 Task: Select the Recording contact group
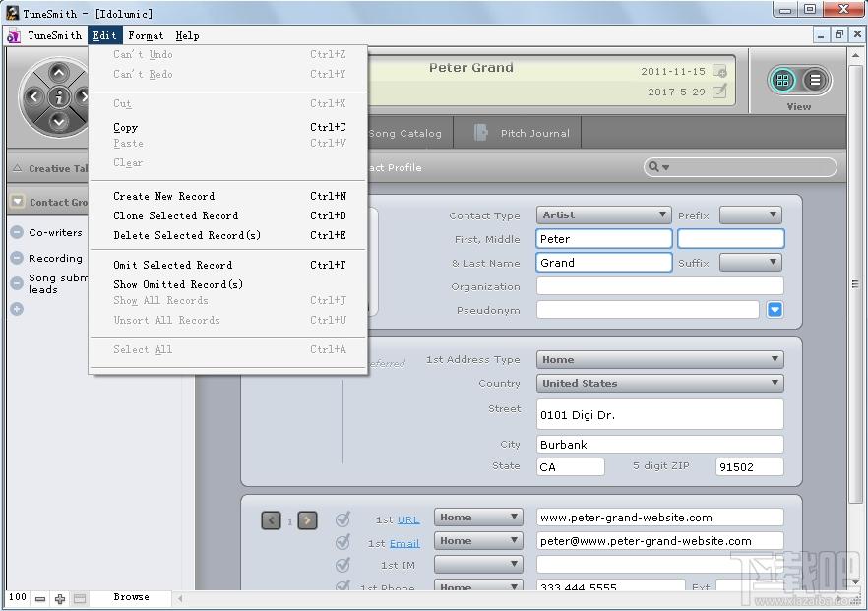[x=55, y=258]
